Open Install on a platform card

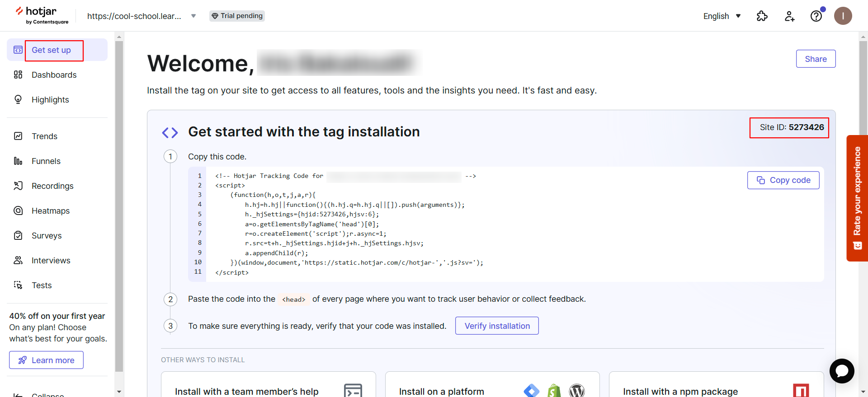tap(492, 384)
